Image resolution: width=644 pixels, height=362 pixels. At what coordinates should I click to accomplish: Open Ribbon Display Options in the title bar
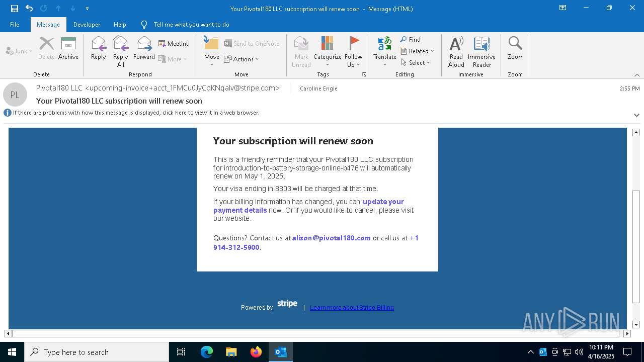tap(563, 8)
